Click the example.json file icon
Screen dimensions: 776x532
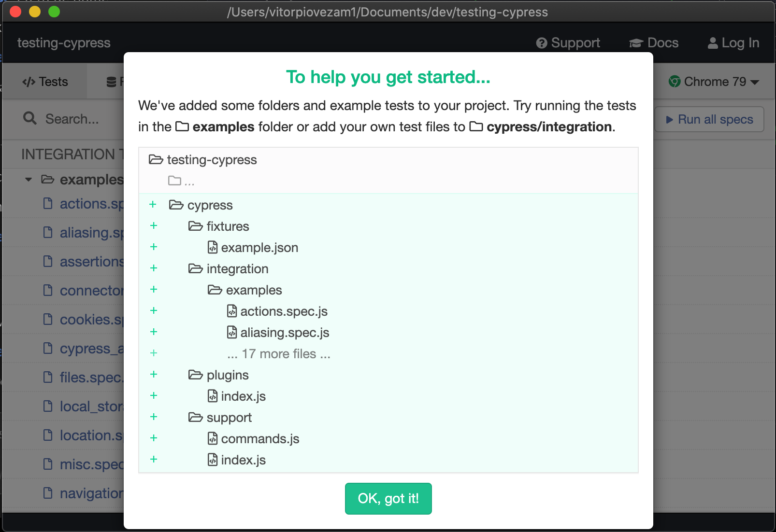point(213,247)
